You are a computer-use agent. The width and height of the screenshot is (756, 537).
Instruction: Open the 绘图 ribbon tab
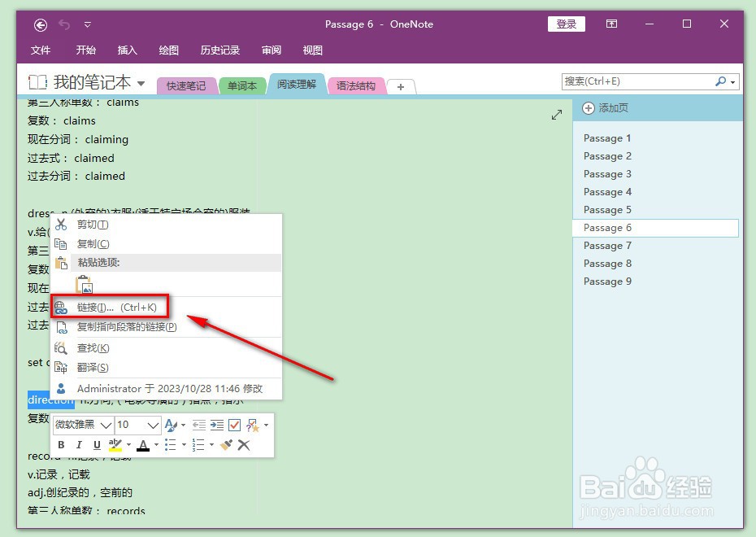pos(167,50)
